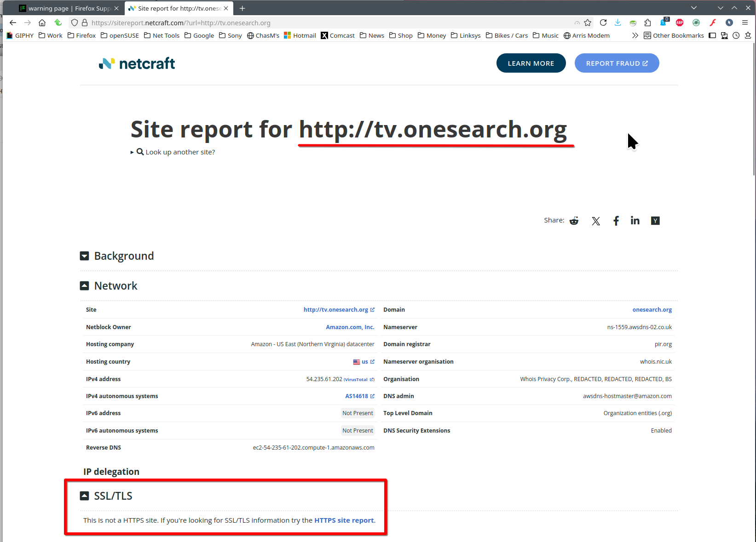Toggle the sidebar icon in bookmarks bar
The width and height of the screenshot is (756, 542).
(712, 35)
